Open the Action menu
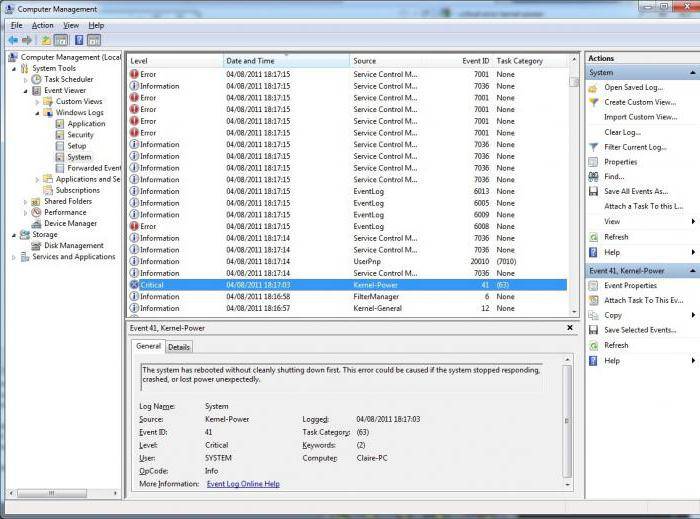 point(42,25)
